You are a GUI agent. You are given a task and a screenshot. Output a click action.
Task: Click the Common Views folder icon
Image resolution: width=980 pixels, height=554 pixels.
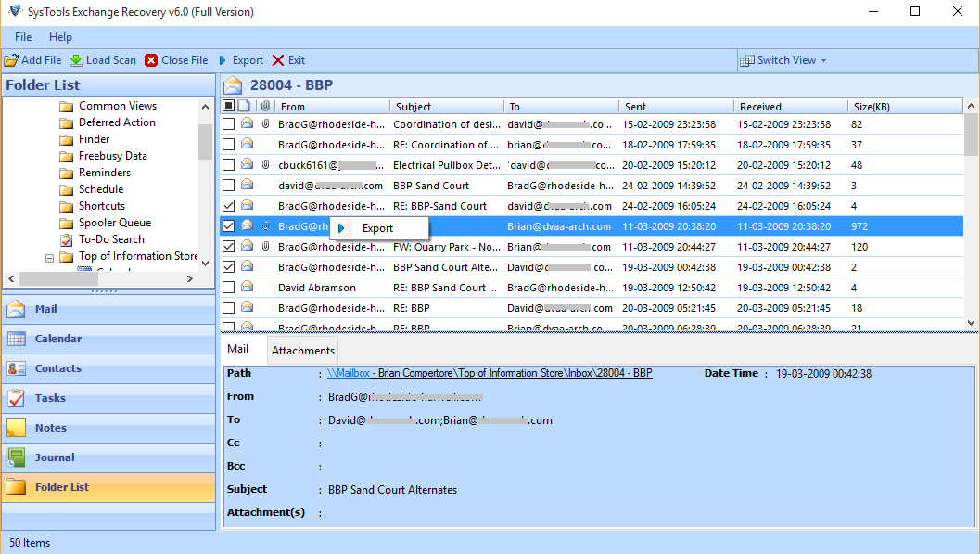tap(66, 107)
